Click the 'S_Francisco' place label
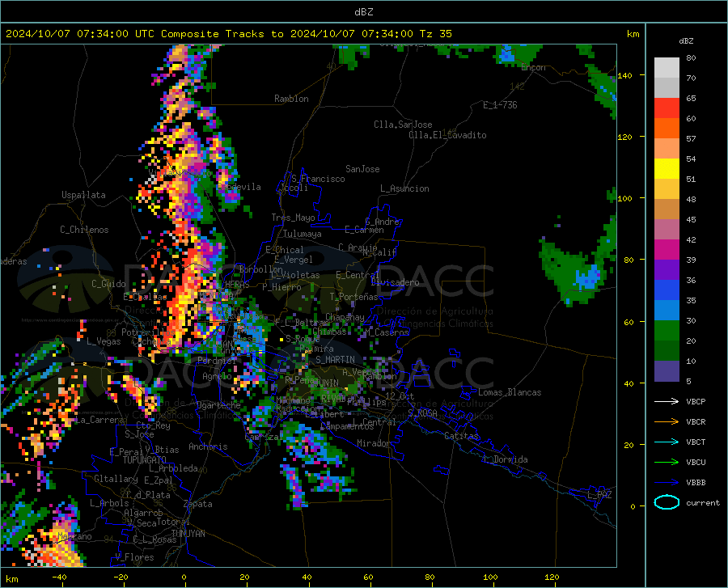The width and height of the screenshot is (728, 588). (318, 179)
